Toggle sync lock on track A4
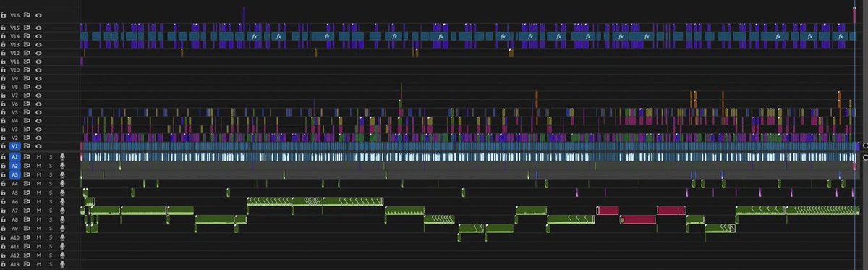Viewport: 868px width, 270px height. (27, 183)
